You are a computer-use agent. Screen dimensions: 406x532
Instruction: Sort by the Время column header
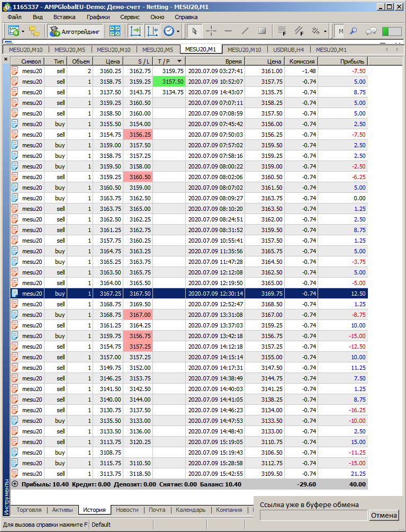(x=215, y=61)
